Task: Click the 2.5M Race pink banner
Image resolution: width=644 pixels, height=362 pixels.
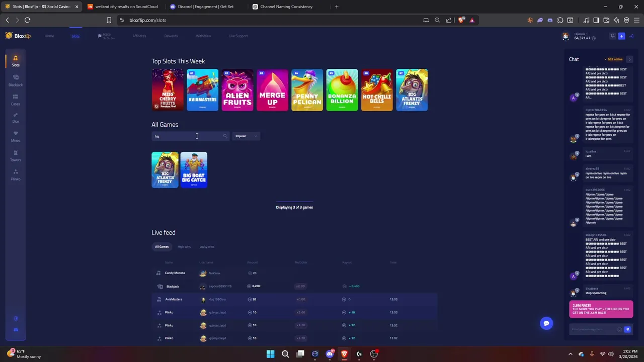Action: tap(601, 310)
